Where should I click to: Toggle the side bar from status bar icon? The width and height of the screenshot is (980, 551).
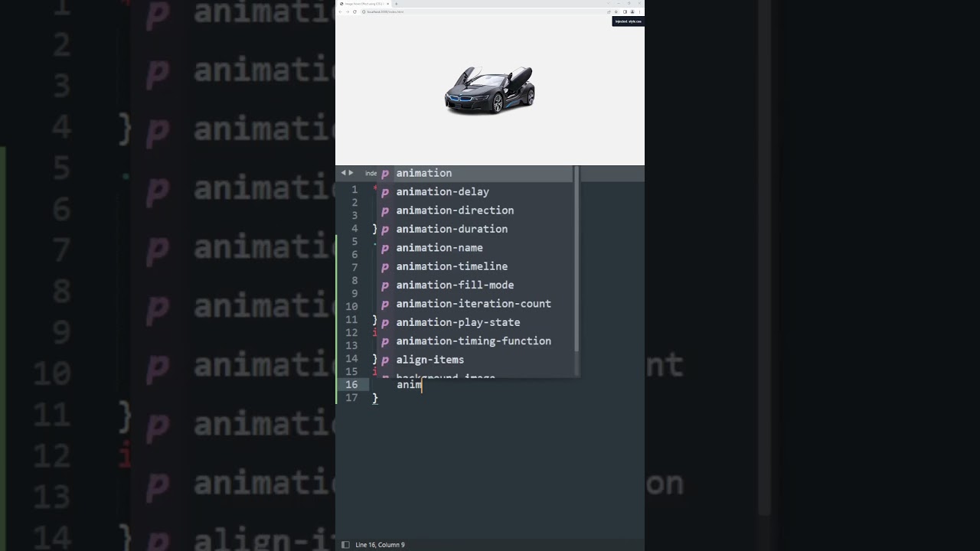[345, 545]
